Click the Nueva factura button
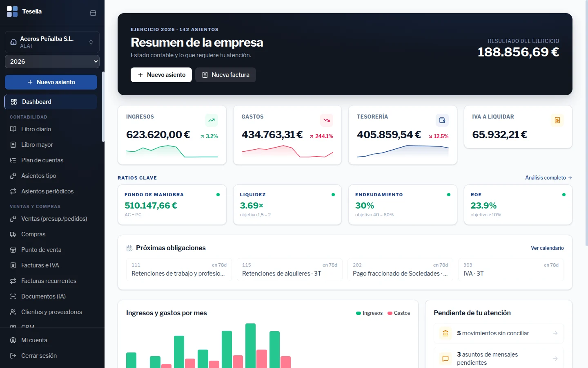Image resolution: width=588 pixels, height=368 pixels. pos(225,75)
